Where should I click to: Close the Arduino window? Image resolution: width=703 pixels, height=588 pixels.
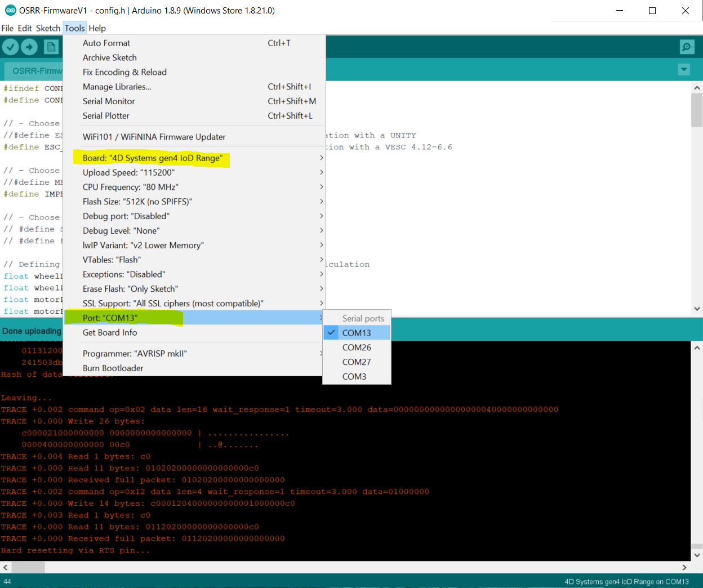click(686, 11)
